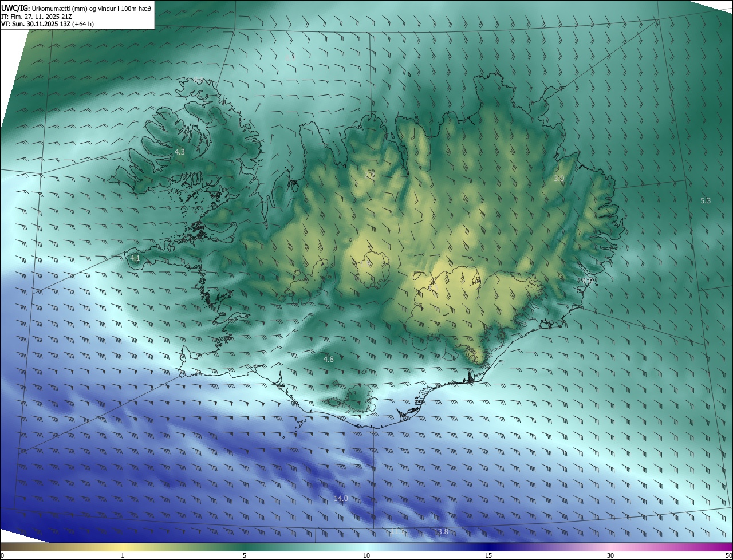Click the '3.0' value label on the map
This screenshot has height=560, width=733.
[x=559, y=179]
